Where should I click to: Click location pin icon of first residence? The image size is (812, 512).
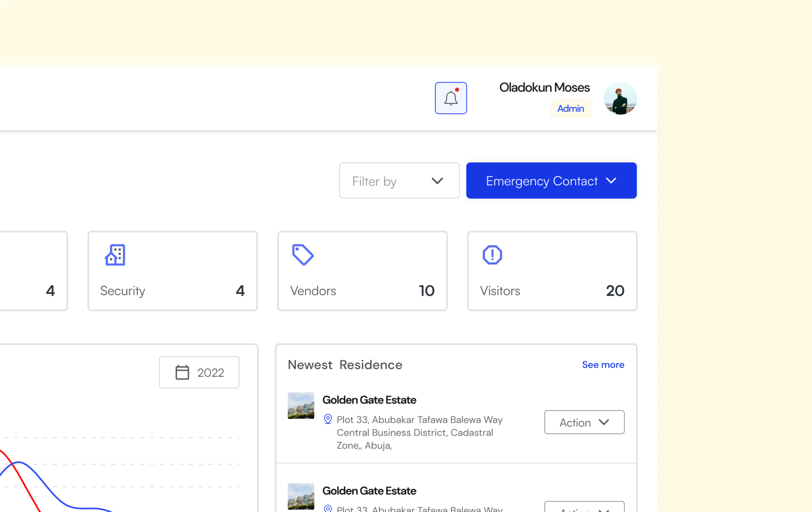327,419
